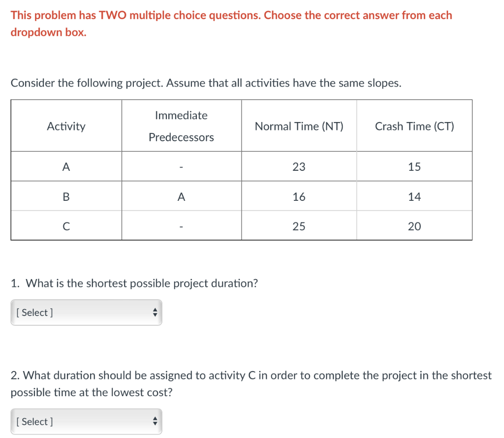Open the question 2 [Select] dropdown
Image resolution: width=504 pixels, height=438 pixels.
click(86, 421)
